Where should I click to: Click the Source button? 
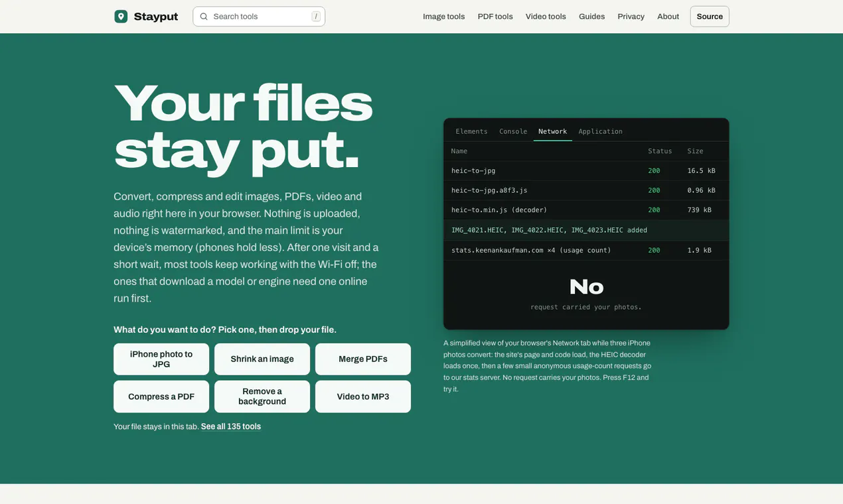[x=710, y=17]
